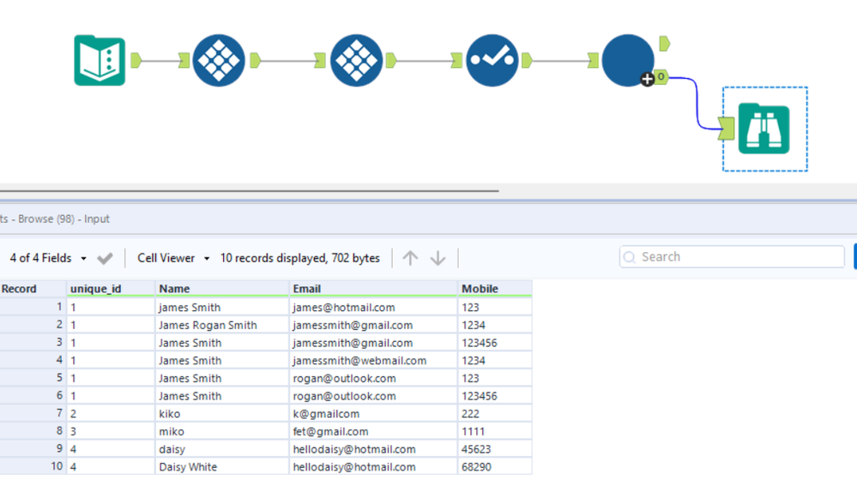Go to previous record with up arrow

(410, 258)
